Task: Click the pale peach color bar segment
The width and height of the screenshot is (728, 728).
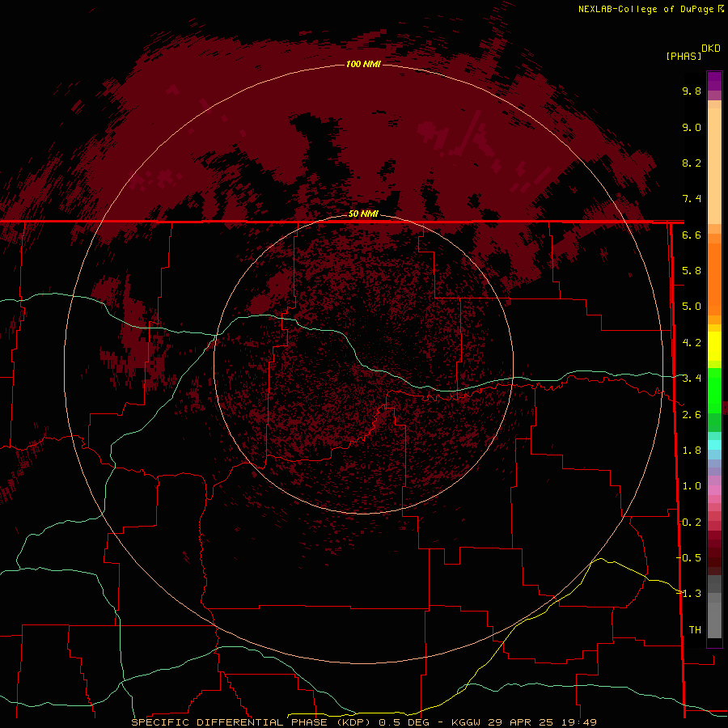Action: pos(714,166)
